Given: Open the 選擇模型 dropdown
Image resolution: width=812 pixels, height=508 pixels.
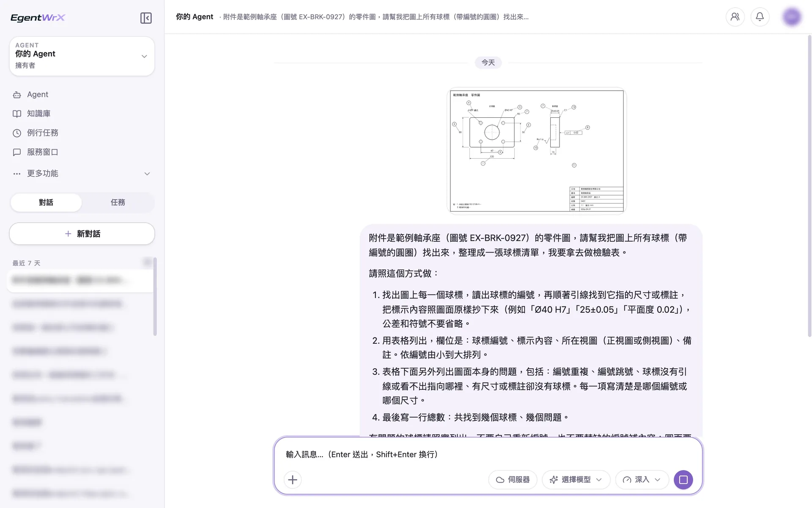Looking at the screenshot, I should 576,480.
